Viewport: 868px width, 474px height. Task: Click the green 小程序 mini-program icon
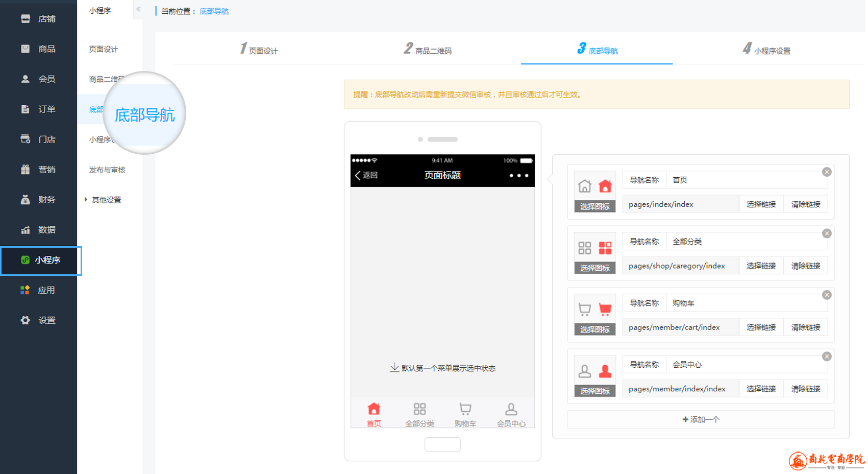[x=25, y=260]
